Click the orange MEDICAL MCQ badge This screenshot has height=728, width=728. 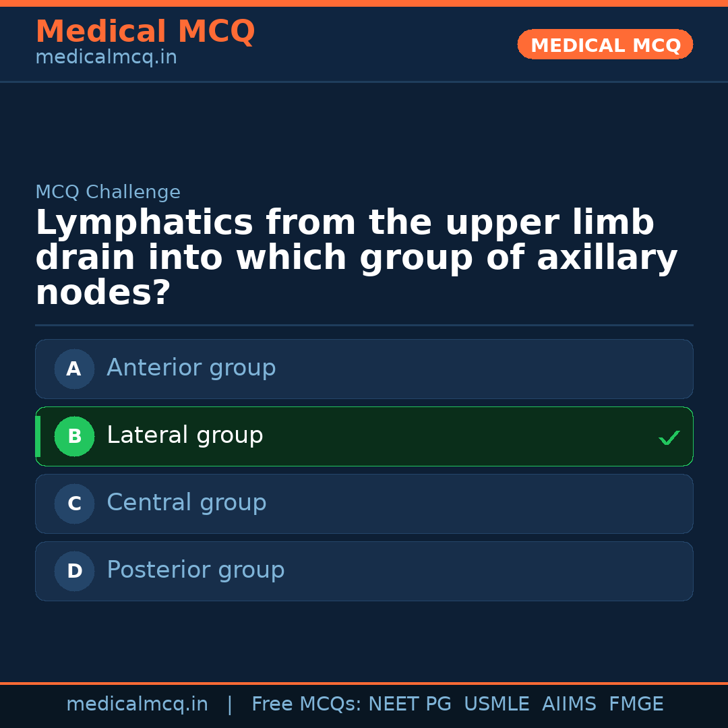coord(605,44)
